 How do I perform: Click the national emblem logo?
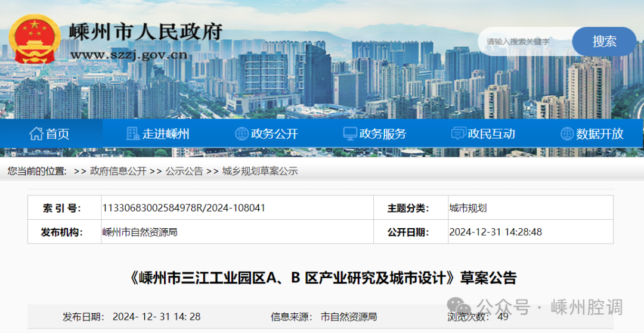point(35,39)
